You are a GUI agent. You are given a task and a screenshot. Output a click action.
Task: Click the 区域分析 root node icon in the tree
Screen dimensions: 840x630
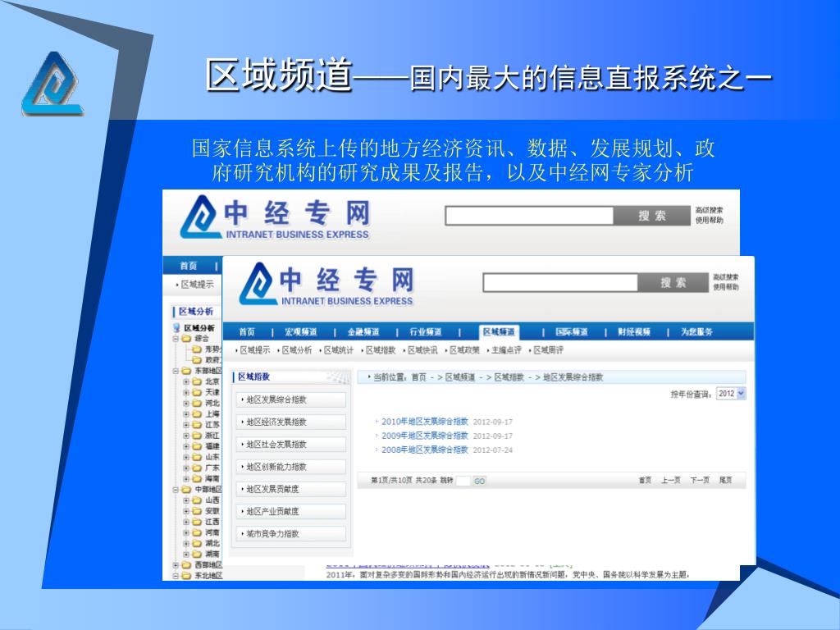point(176,327)
